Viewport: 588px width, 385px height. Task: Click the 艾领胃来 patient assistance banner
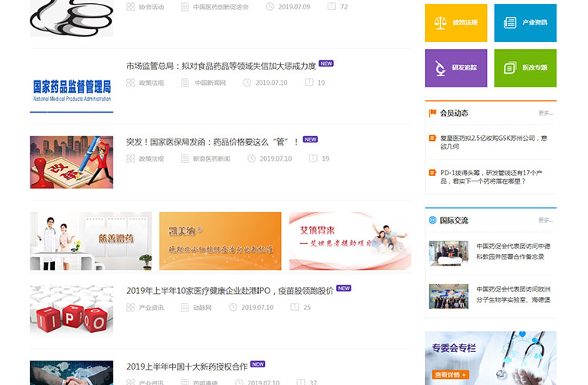pos(350,241)
